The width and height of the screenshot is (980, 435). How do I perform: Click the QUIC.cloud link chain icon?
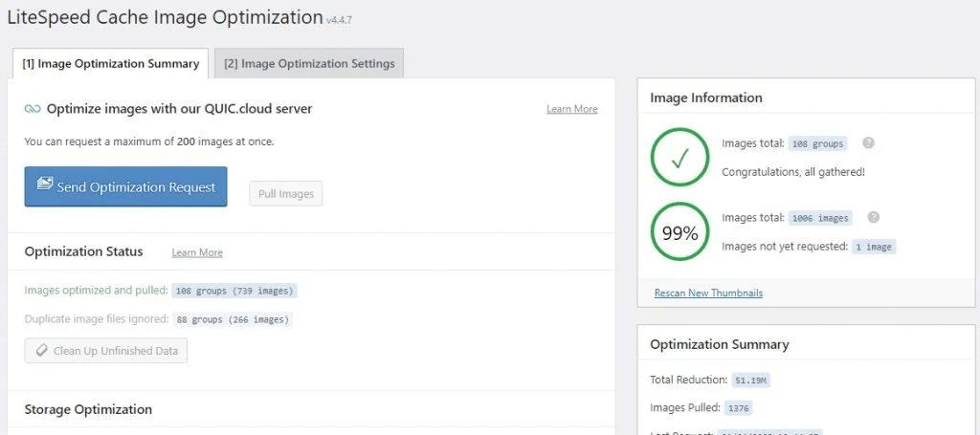pyautogui.click(x=32, y=109)
